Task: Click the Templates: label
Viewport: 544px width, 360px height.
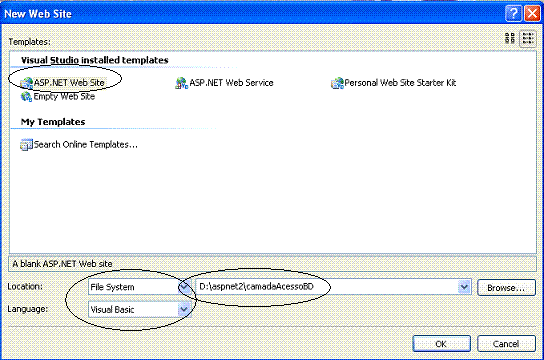Action: (29, 42)
